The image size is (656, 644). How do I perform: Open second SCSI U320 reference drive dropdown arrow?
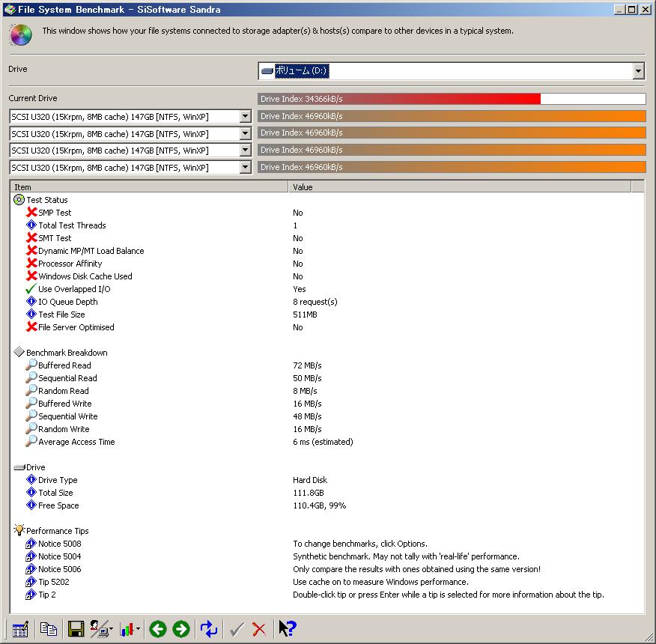click(x=245, y=134)
